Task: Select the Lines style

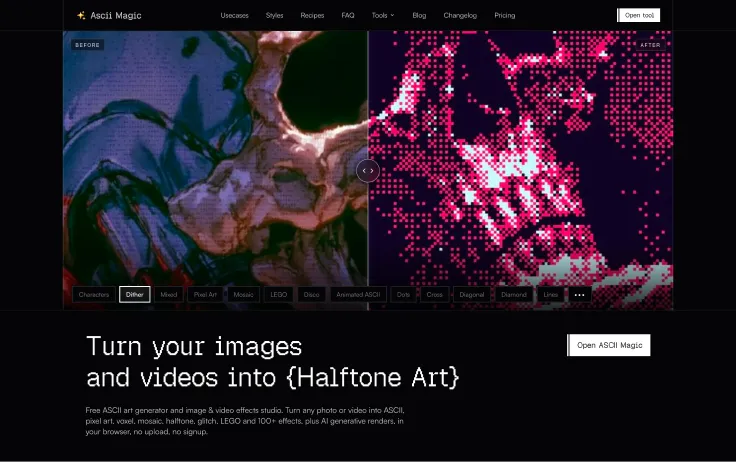Action: tap(551, 295)
